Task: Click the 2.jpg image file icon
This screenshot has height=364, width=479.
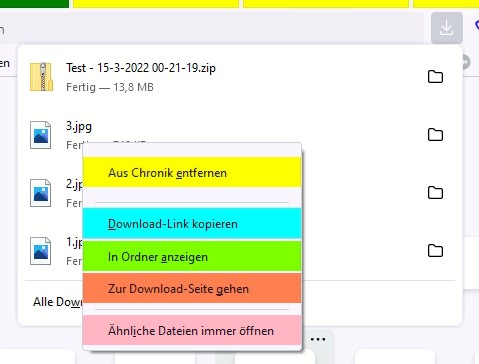Action: [x=41, y=193]
